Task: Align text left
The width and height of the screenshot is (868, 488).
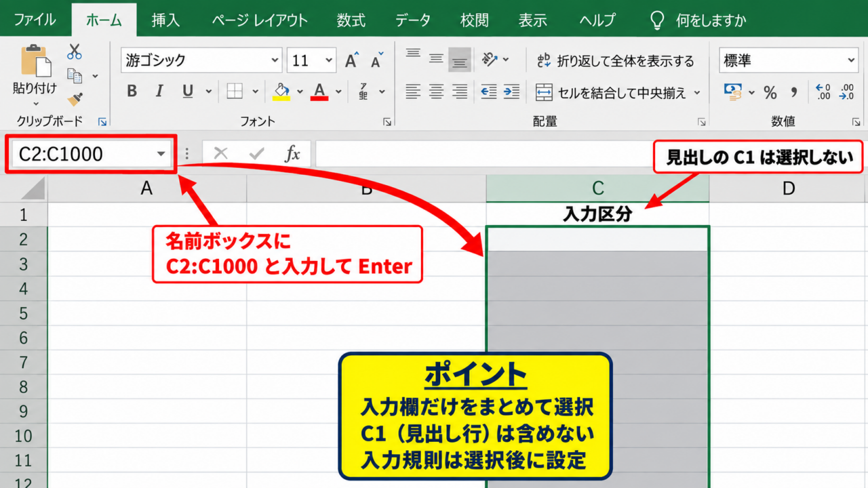Action: 413,91
